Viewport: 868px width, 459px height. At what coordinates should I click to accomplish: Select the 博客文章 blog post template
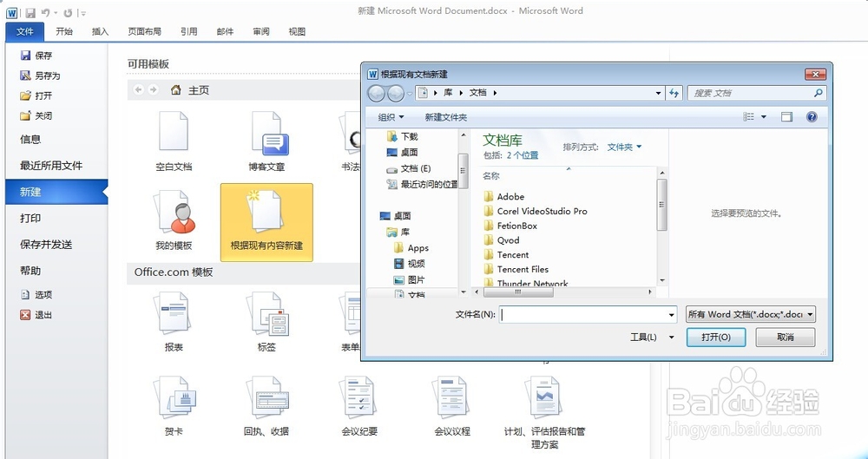(x=266, y=141)
